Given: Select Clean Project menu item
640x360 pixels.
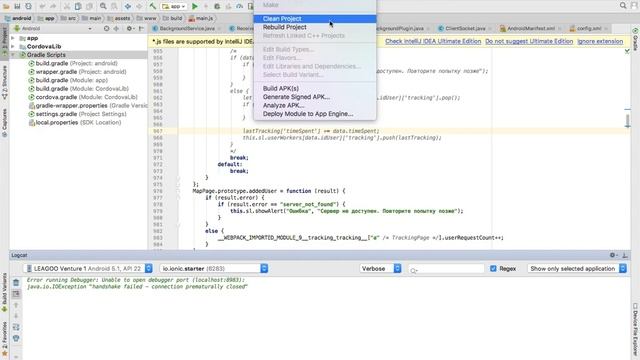Looking at the screenshot, I should click(x=315, y=18).
